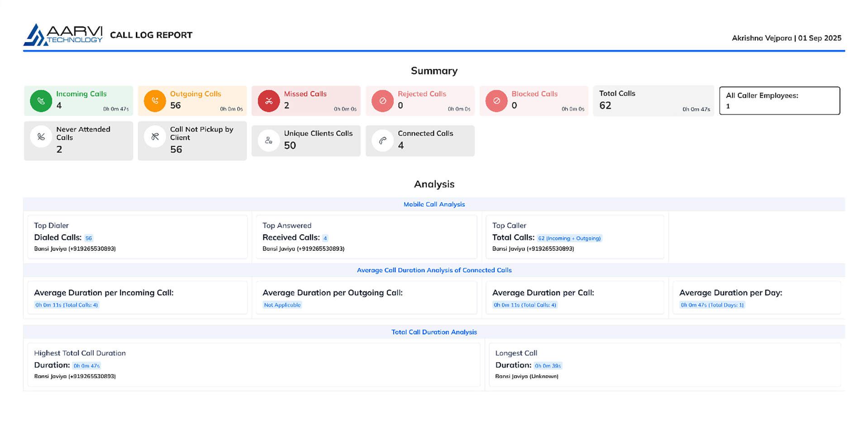Click the Never Attended Calls icon
868x436 pixels.
point(41,137)
